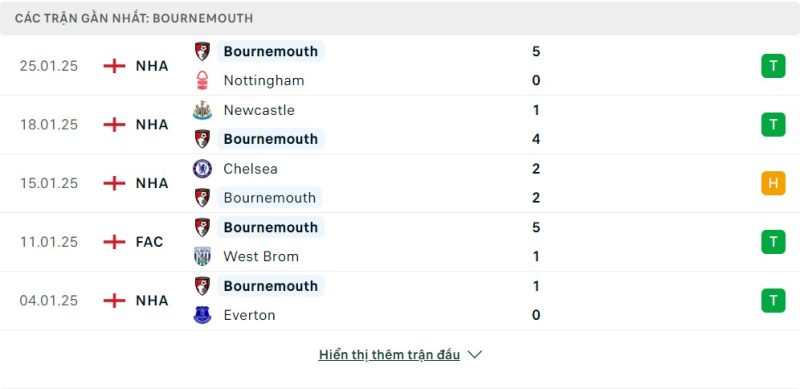The image size is (800, 389).
Task: Click England flag icon for FAC match
Action: tap(114, 242)
